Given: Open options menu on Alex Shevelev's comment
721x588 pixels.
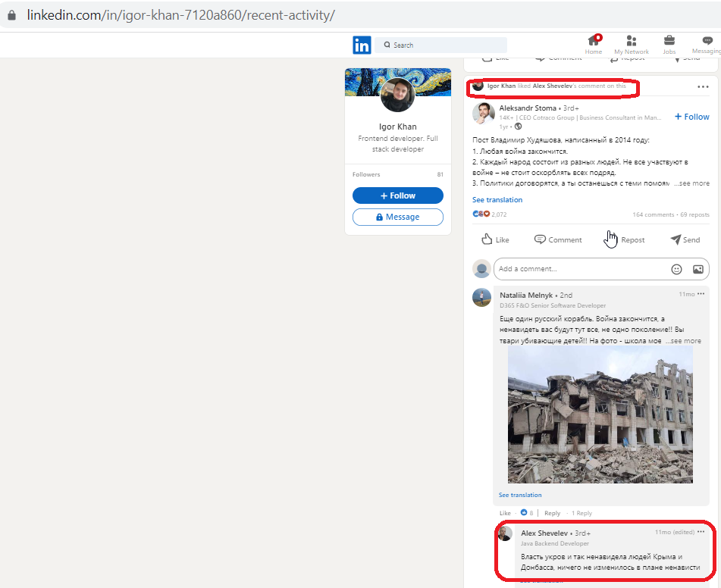Looking at the screenshot, I should point(701,532).
